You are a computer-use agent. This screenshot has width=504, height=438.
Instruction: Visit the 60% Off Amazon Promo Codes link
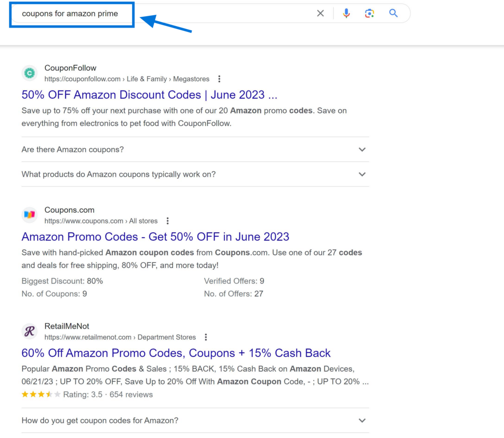[175, 353]
